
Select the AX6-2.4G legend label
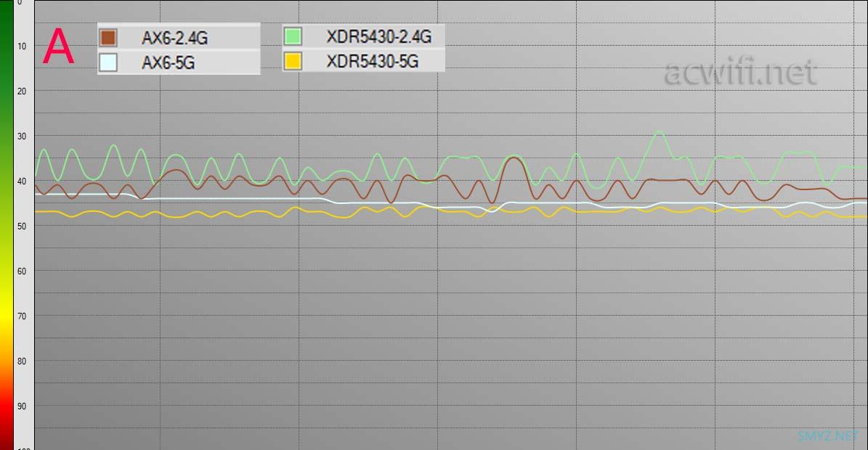point(175,38)
